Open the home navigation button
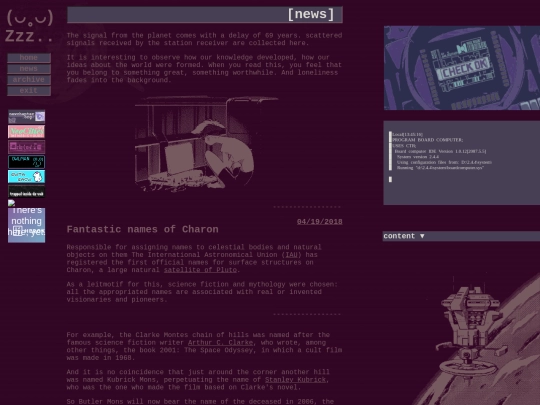 (29, 58)
